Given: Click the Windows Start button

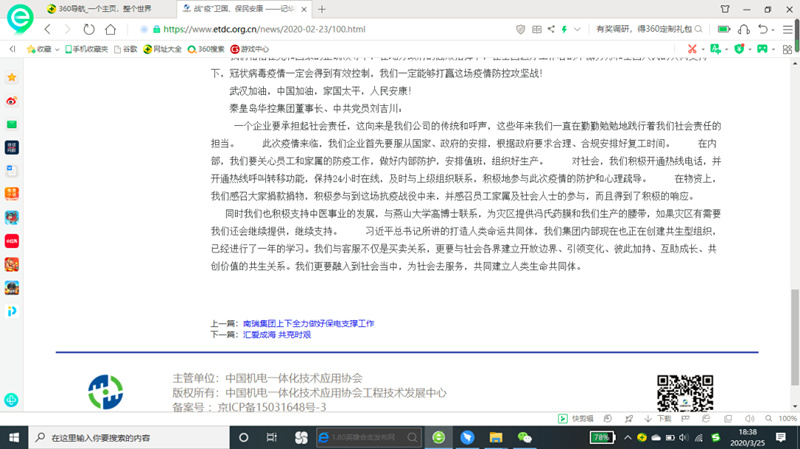Looking at the screenshot, I should pos(12,438).
